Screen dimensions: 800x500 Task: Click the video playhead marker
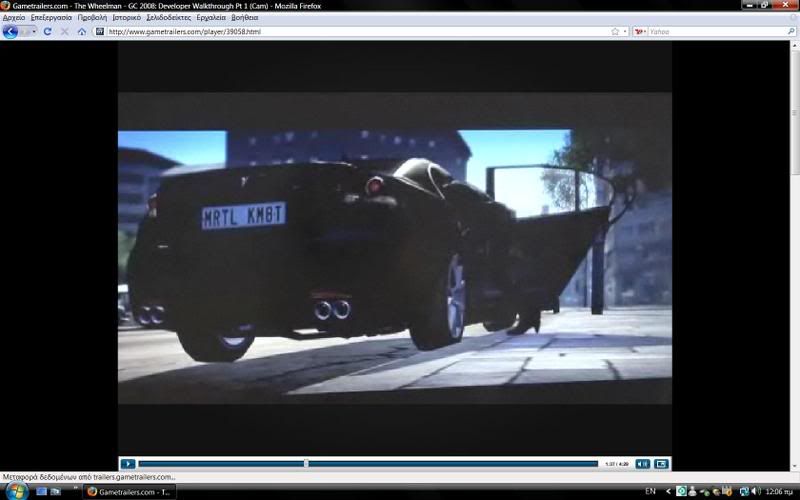tap(306, 464)
